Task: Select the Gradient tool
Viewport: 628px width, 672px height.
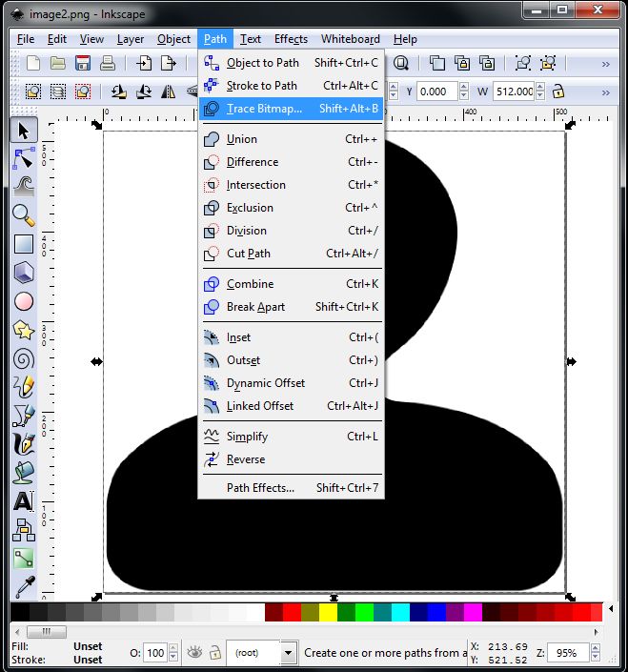Action: 24,559
